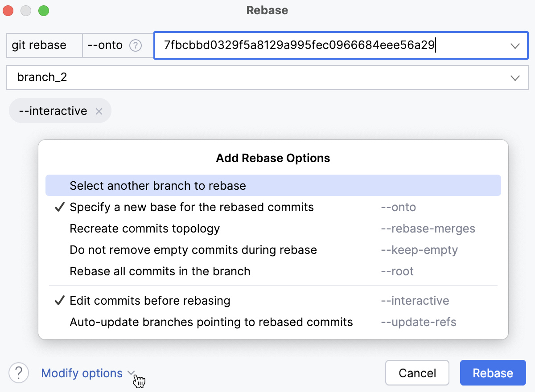Open the commit hash dropdown
Screen dimensions: 535x392
[515, 45]
